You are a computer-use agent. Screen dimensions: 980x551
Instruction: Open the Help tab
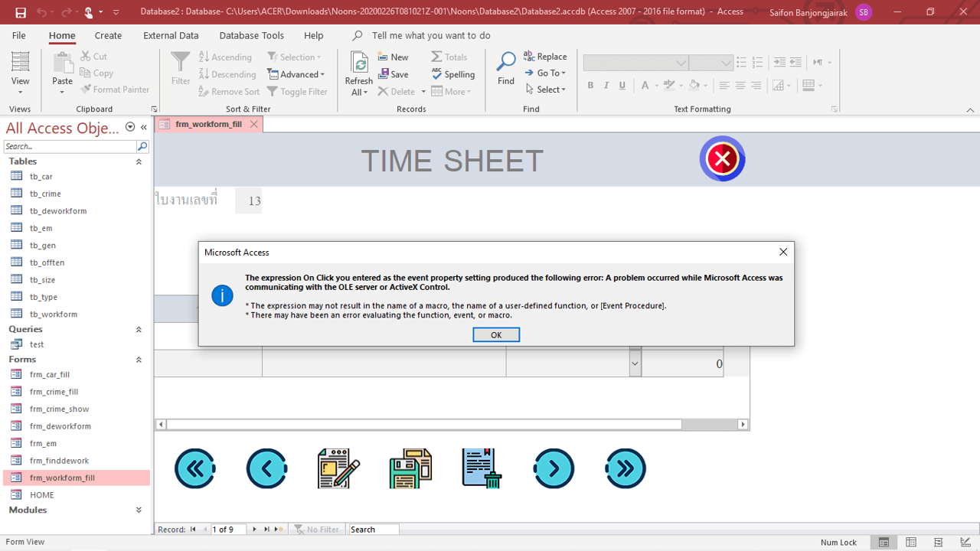313,35
